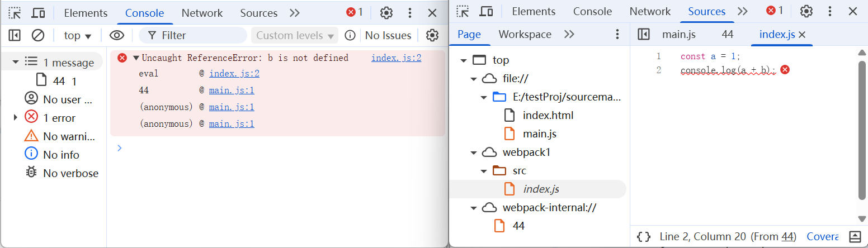868x248 pixels.
Task: Open the Custom levels dropdown
Action: (295, 35)
